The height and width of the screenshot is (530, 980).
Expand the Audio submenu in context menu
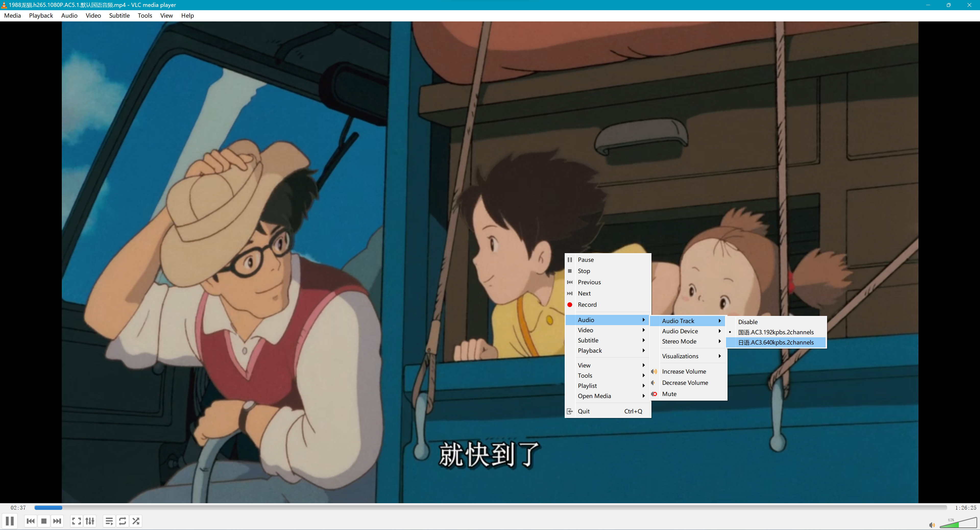pos(608,320)
